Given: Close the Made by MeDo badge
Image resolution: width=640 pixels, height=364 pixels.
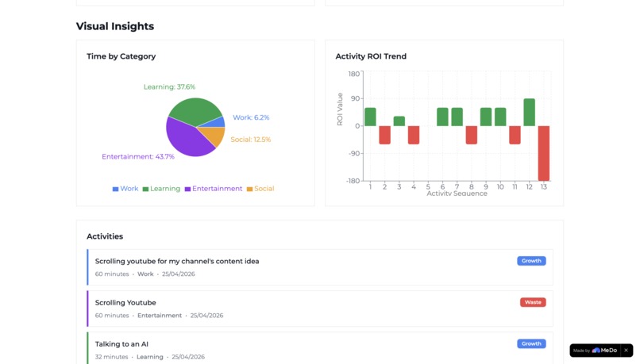Looking at the screenshot, I should (x=626, y=351).
